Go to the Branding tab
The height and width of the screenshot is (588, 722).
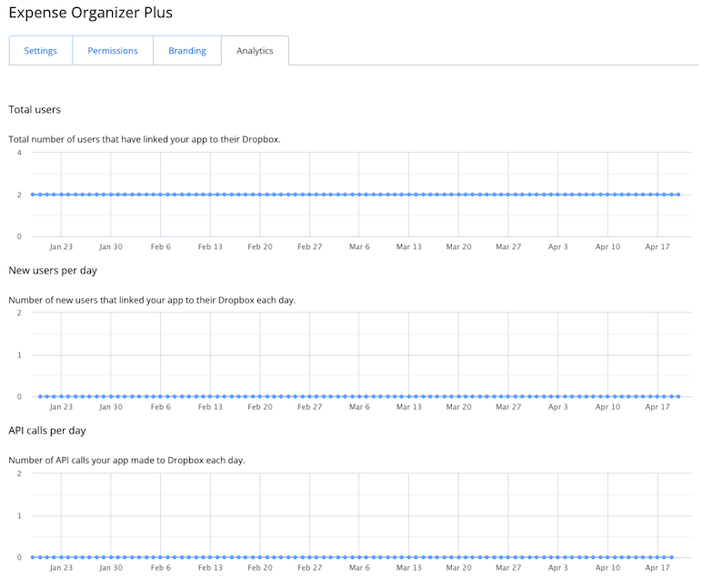pos(186,51)
